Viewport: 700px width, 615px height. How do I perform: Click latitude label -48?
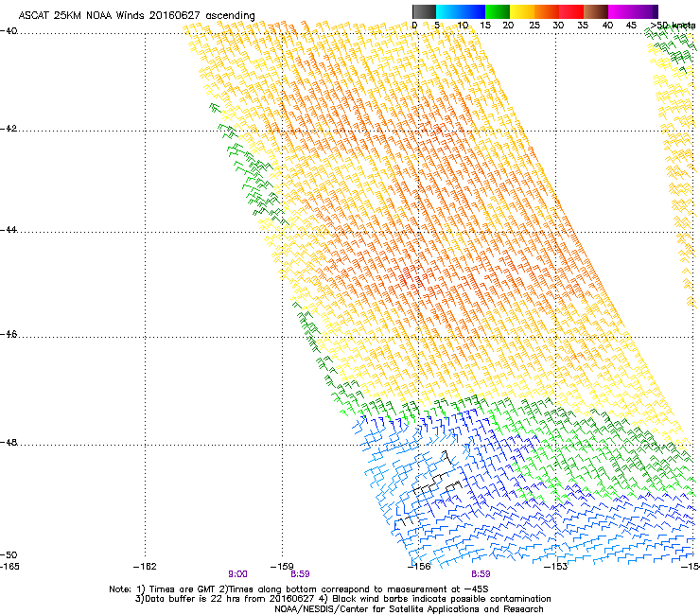[x=9, y=442]
